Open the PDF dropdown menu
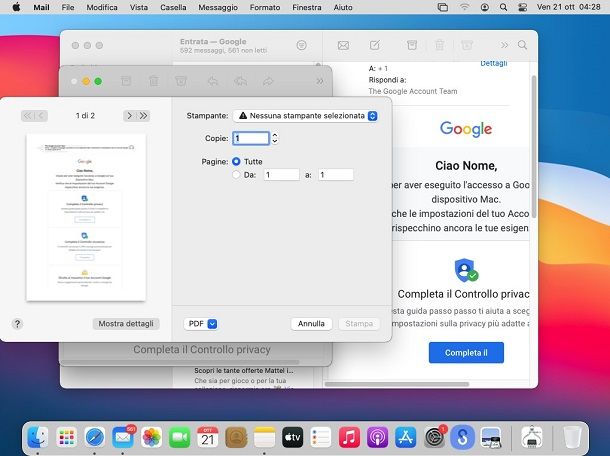 pos(201,324)
